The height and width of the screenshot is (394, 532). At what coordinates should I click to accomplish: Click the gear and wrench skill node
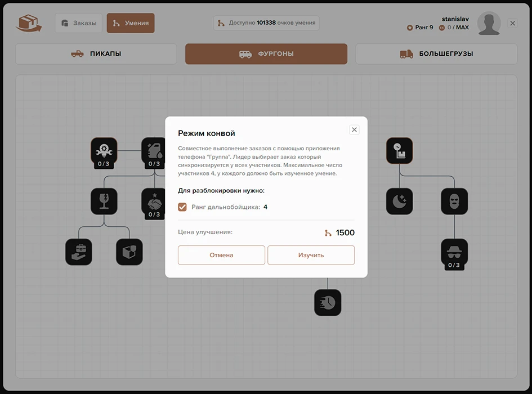click(104, 150)
